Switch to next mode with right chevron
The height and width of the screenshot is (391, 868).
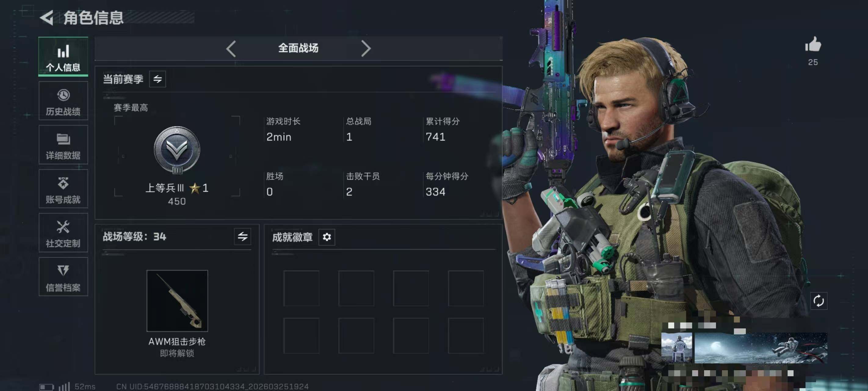coord(366,49)
